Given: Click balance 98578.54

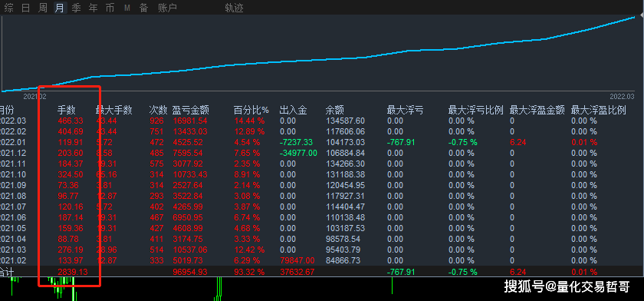Looking at the screenshot, I should (343, 239).
